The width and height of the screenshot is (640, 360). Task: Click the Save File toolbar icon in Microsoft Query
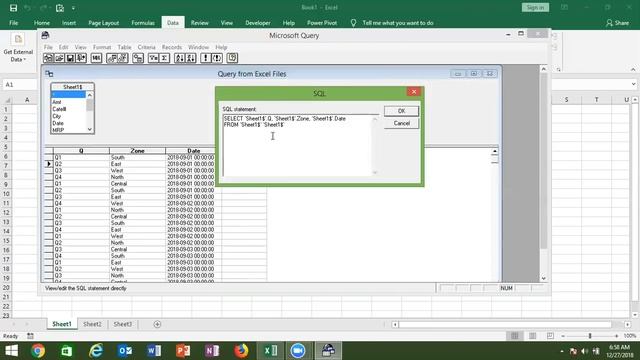pos(70,58)
